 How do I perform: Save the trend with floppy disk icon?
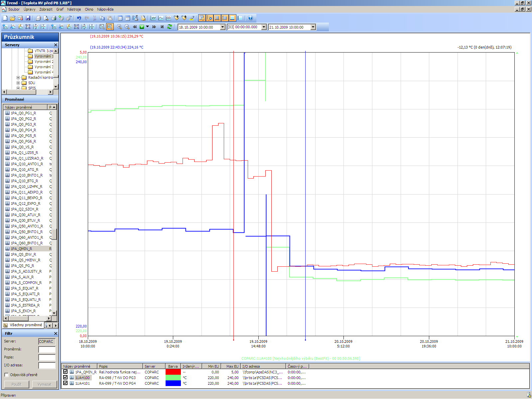[28, 18]
